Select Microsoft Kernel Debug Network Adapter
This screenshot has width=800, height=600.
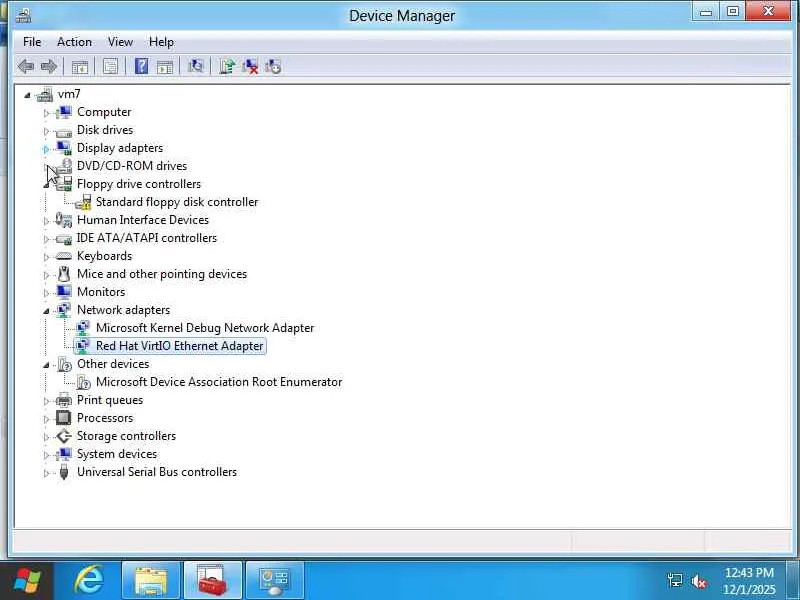pos(205,328)
